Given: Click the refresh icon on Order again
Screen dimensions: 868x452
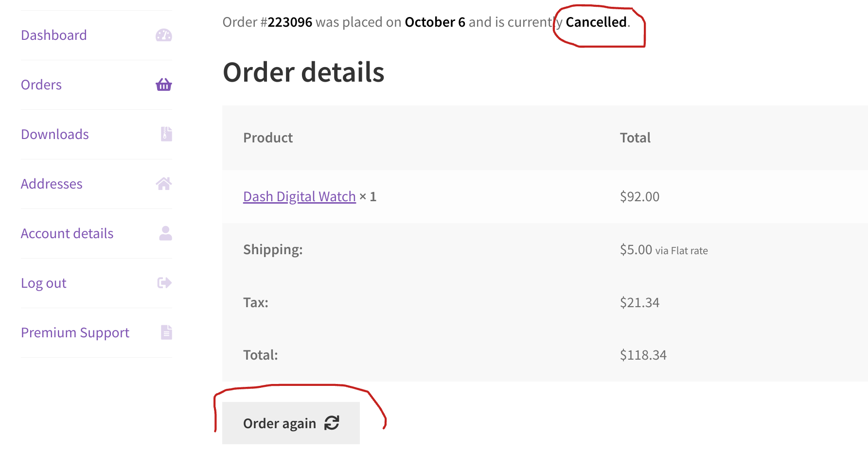Looking at the screenshot, I should coord(332,423).
